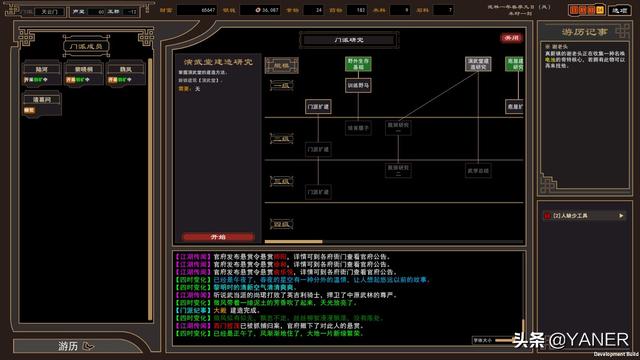640x360 pixels.
Task: Select member card 陆河
Action: (x=42, y=74)
